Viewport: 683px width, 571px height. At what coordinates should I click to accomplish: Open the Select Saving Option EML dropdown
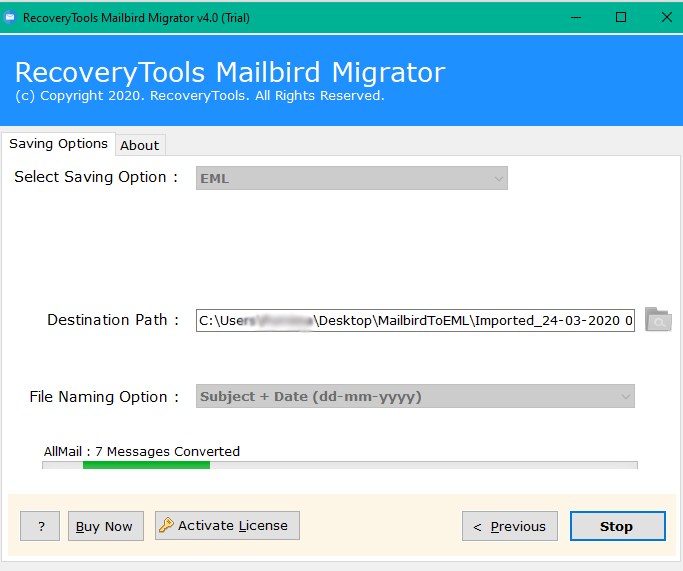click(x=352, y=178)
